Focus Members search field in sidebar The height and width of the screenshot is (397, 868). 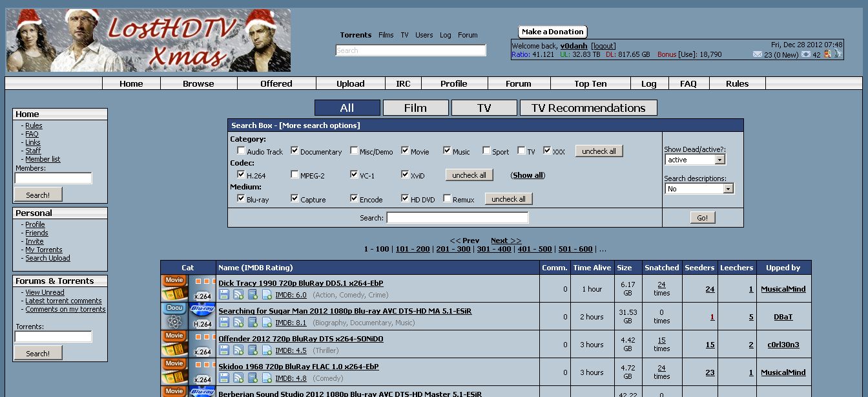pos(53,178)
